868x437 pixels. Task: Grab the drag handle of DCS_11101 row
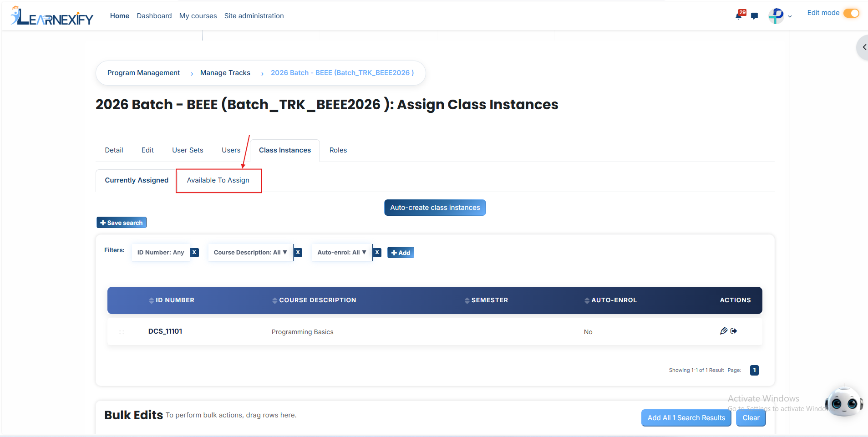[122, 332]
